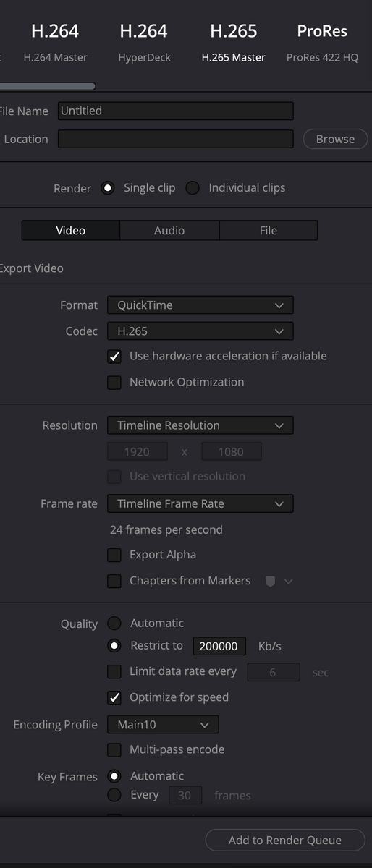The image size is (372, 868).
Task: Select the H.264 Master render preset
Action: coord(55,42)
